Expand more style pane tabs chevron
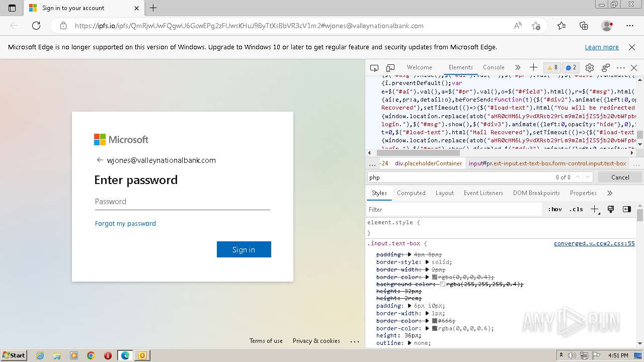This screenshot has height=362, width=644. click(610, 193)
